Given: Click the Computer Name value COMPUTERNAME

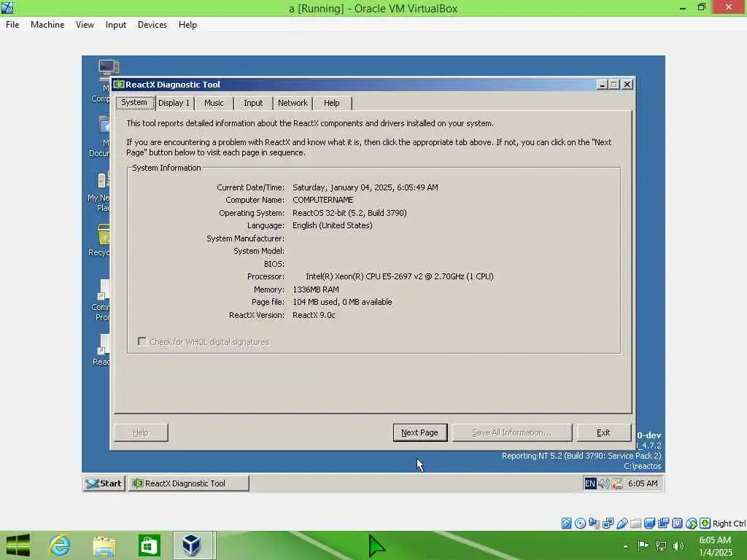Looking at the screenshot, I should click(323, 200).
